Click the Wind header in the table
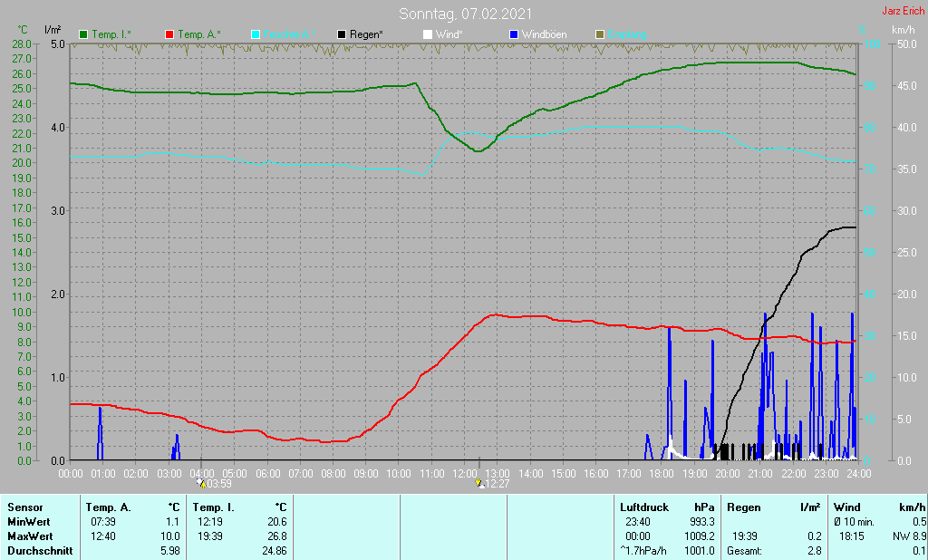The height and width of the screenshot is (560, 928). point(847,507)
